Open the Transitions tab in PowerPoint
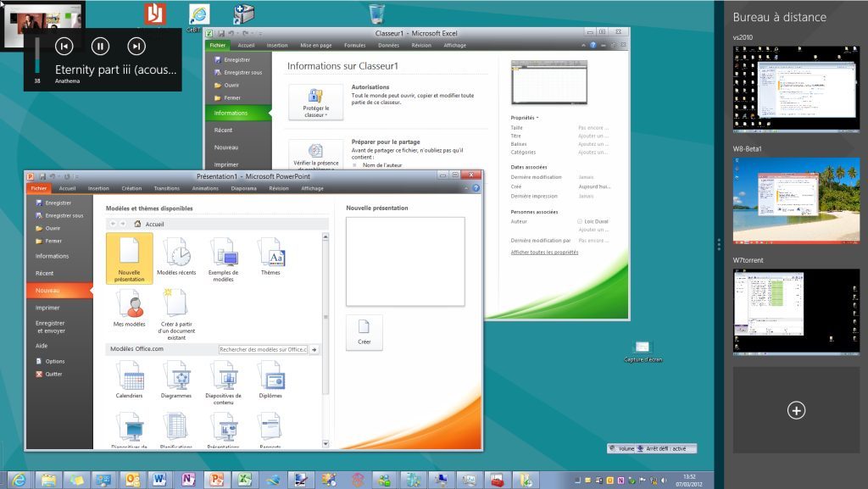 click(x=167, y=188)
